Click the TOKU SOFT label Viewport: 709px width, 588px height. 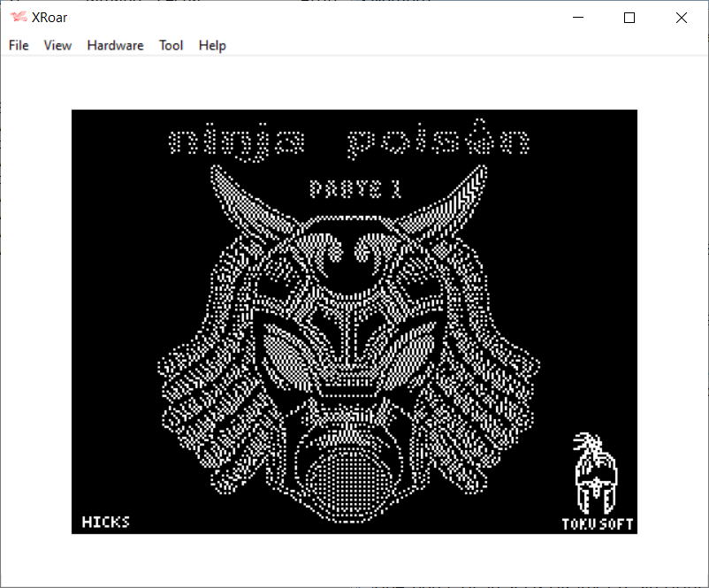click(598, 523)
